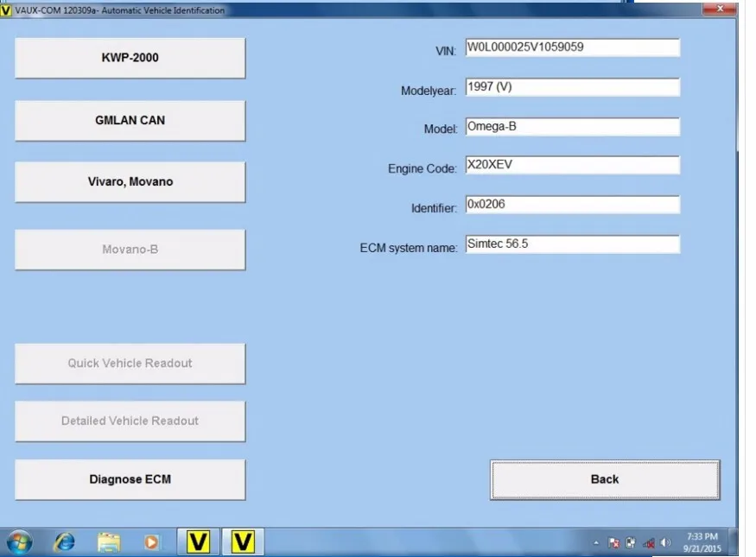Image resolution: width=756 pixels, height=557 pixels.
Task: Click the ECM system name: label
Action: click(409, 248)
